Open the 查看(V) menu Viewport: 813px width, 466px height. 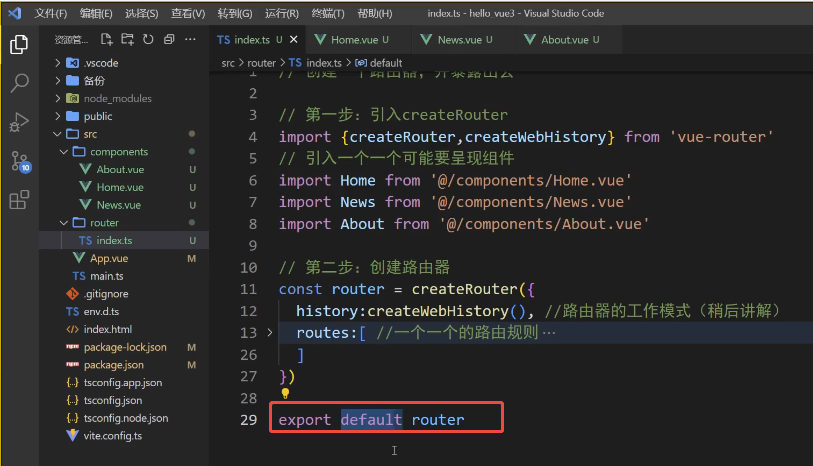pos(188,13)
